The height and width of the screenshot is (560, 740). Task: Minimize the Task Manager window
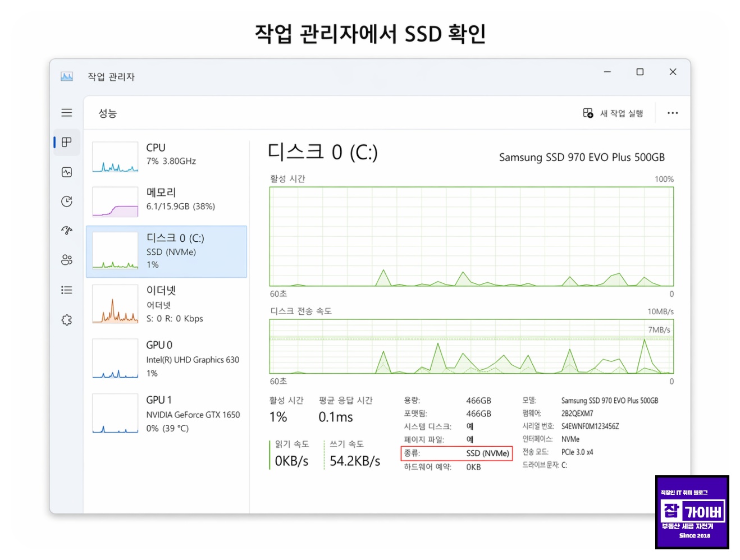point(607,72)
